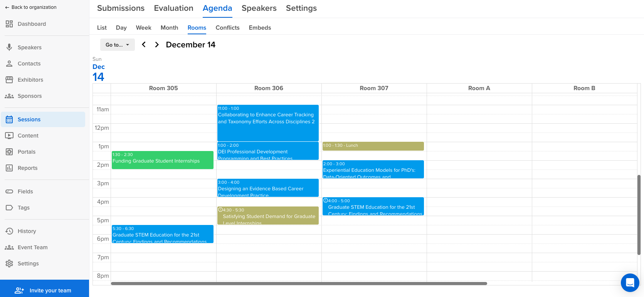Click the Invite your team button
This screenshot has width=644, height=297.
point(44,290)
